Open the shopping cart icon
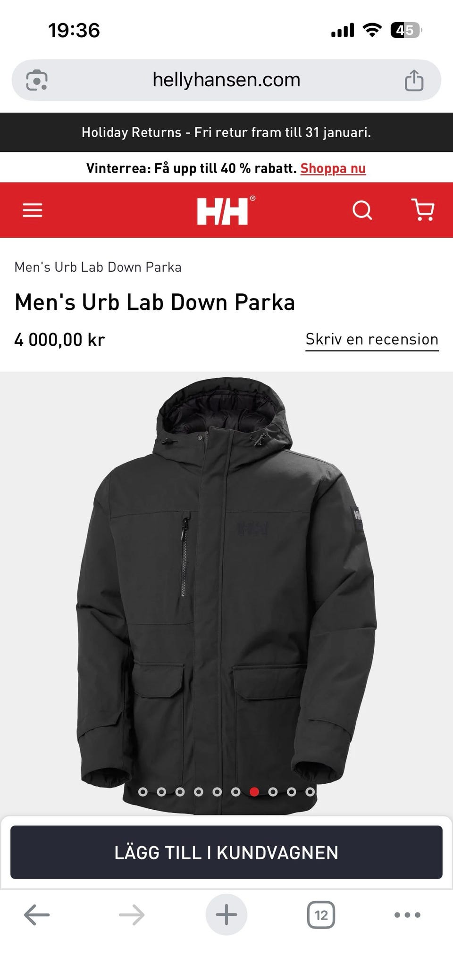 pyautogui.click(x=423, y=209)
